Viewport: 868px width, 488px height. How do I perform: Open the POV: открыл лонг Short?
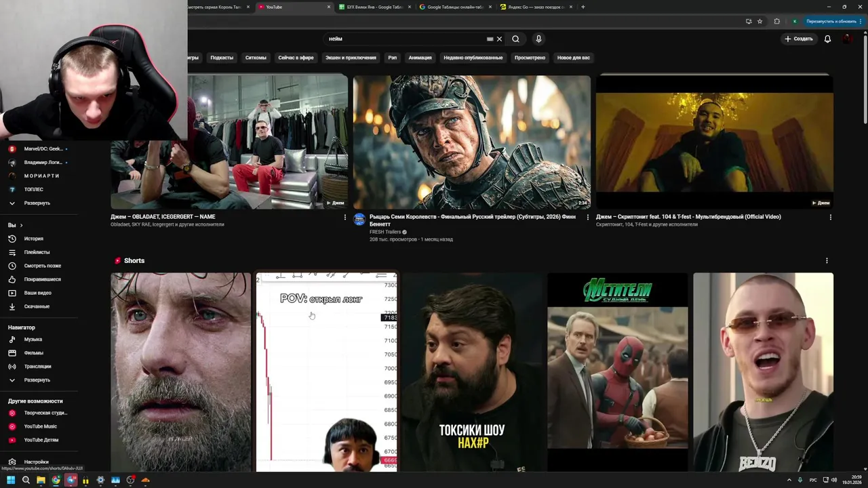(327, 372)
